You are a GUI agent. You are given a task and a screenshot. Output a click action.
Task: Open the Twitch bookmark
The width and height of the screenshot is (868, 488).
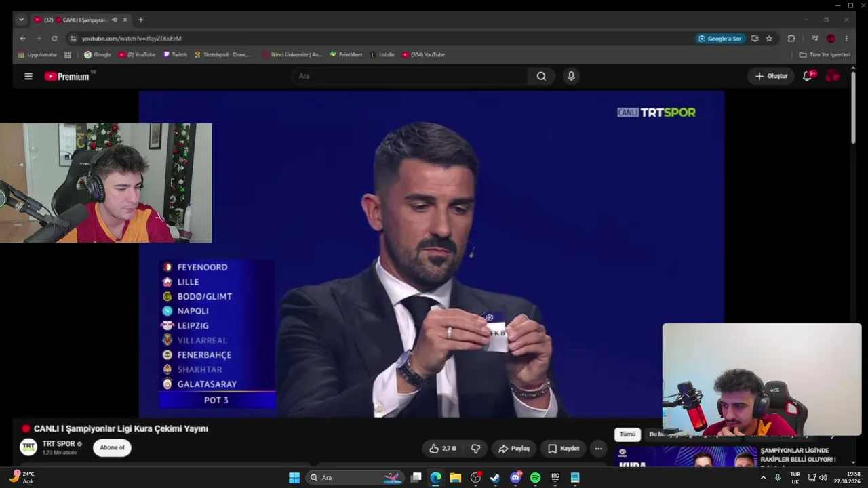[175, 55]
